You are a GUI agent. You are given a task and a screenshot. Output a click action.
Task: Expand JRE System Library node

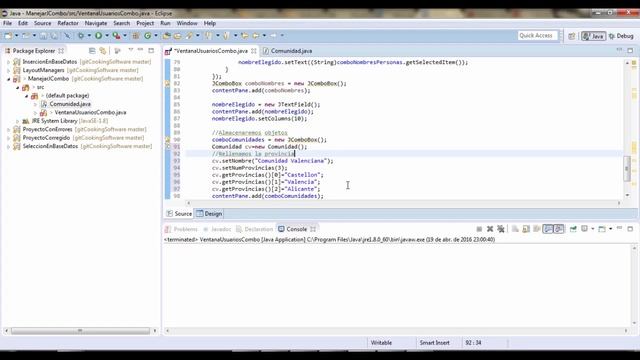click(x=18, y=121)
